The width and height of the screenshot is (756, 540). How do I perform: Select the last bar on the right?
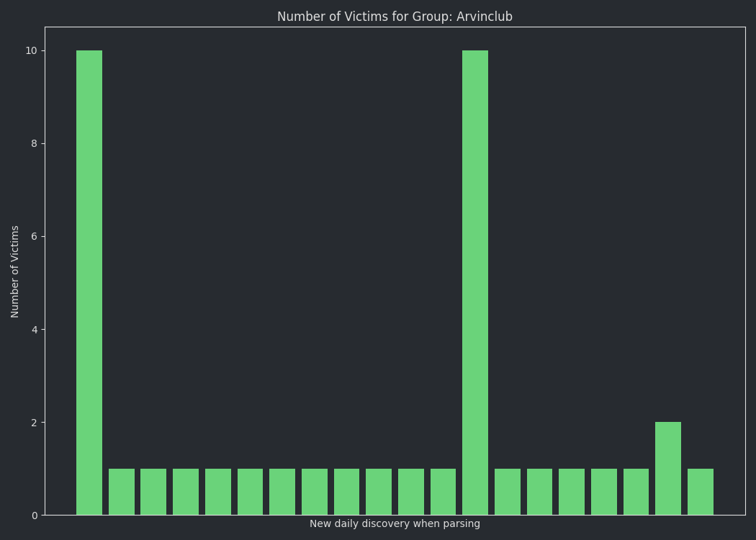(700, 492)
